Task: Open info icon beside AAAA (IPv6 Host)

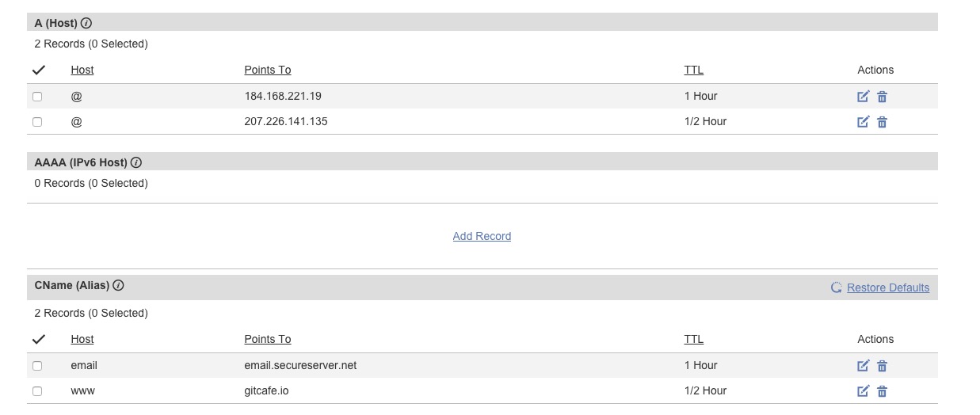Action: coord(136,162)
